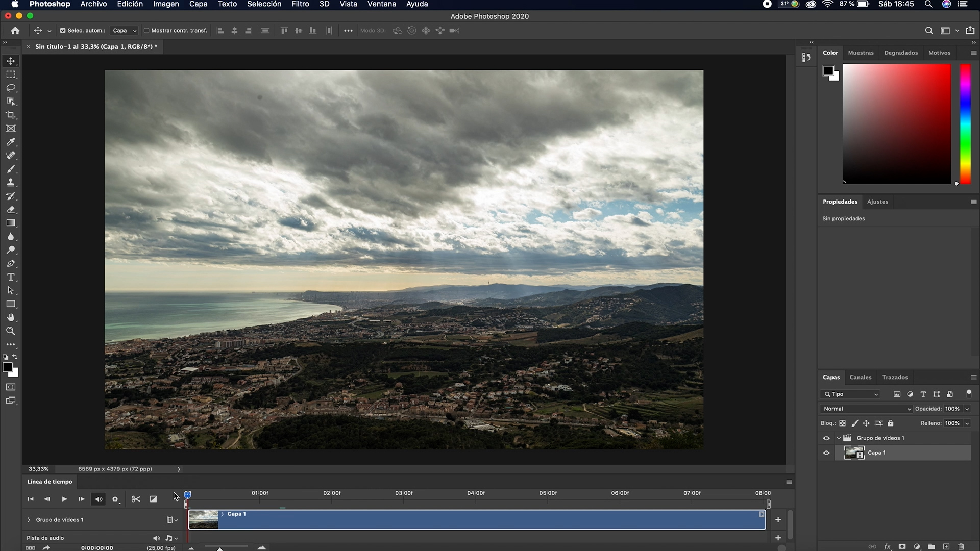The image size is (980, 551).
Task: Open the Filtro menu
Action: point(300,4)
